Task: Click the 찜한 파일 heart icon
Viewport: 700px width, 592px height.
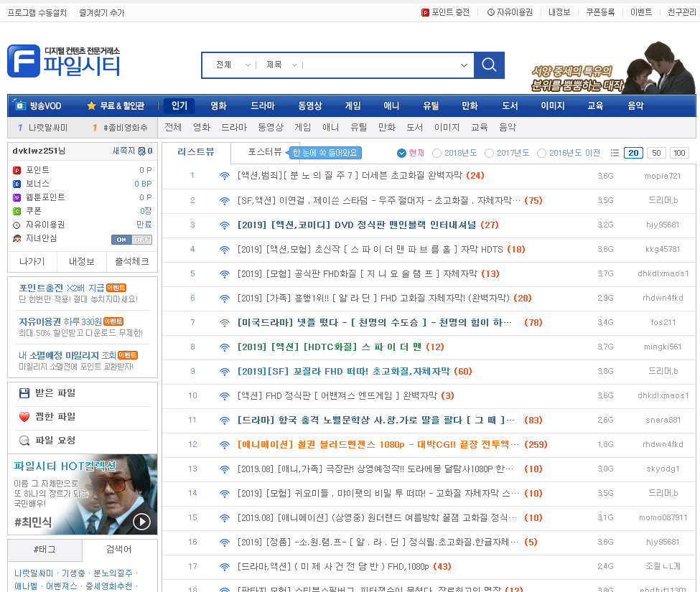Action: 24,417
